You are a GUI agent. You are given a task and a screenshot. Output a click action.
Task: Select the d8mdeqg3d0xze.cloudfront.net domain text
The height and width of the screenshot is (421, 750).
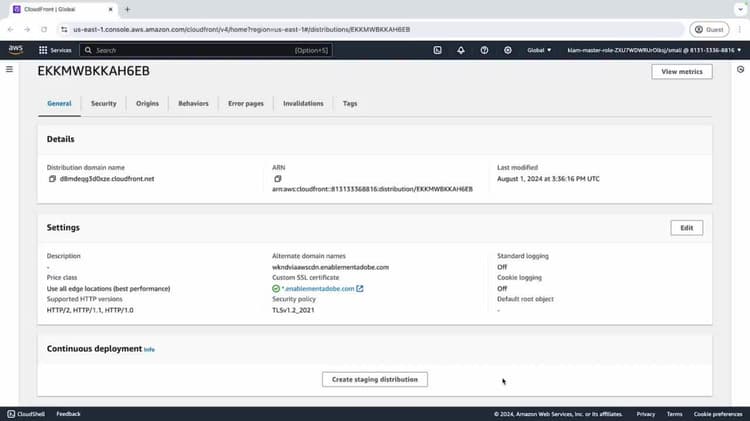tap(107, 179)
